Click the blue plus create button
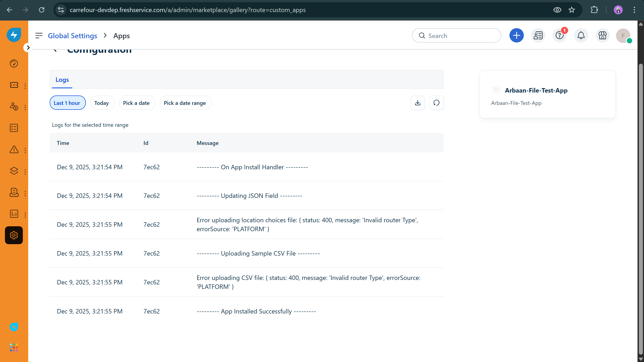 click(516, 36)
